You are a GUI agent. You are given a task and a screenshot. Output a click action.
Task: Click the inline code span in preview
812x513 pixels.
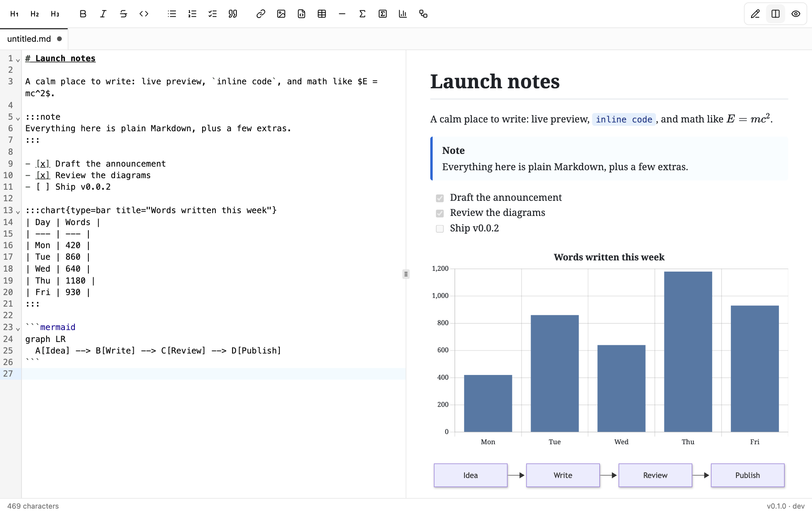(x=624, y=119)
